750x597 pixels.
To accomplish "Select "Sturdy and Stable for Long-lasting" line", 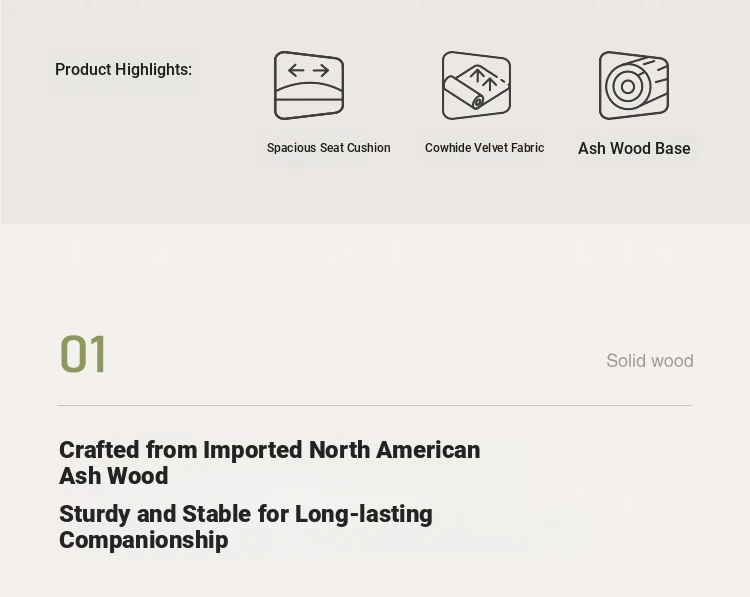I will click(246, 514).
